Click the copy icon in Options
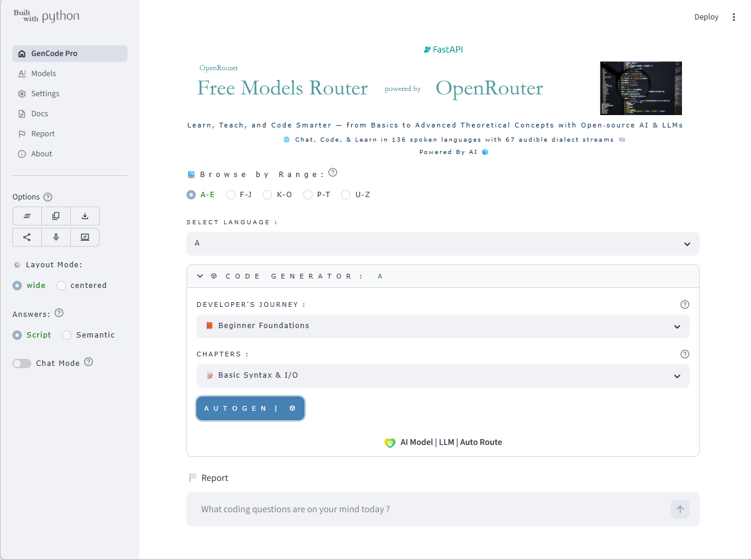 tap(56, 216)
